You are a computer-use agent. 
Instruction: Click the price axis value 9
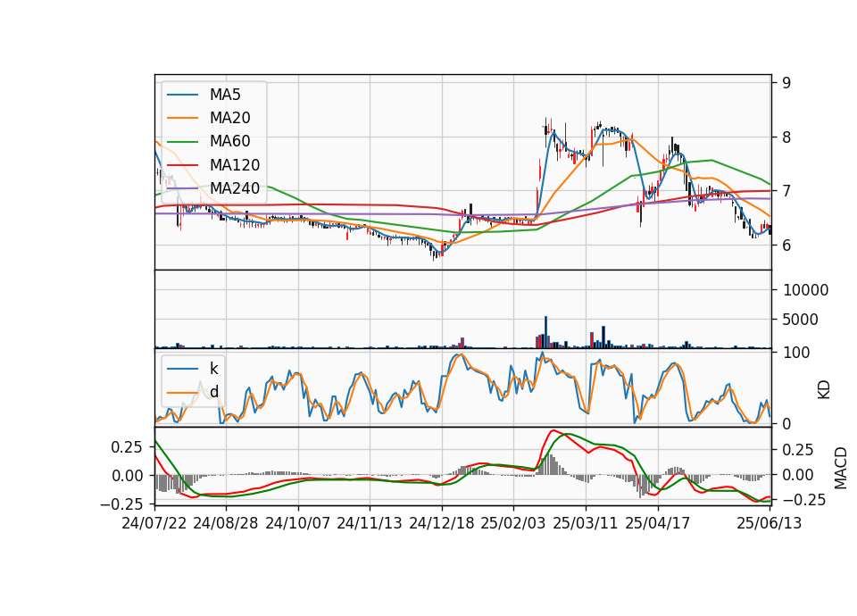point(786,83)
